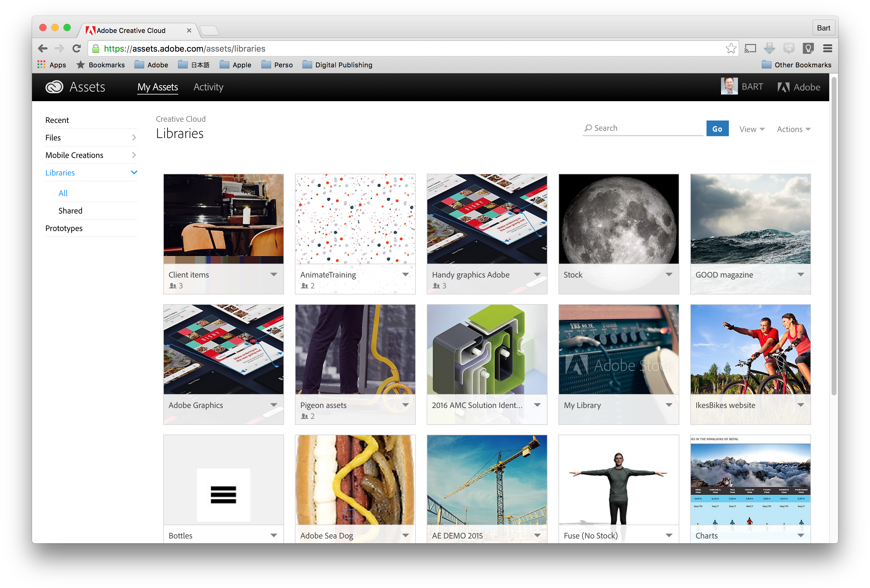This screenshot has height=588, width=870.
Task: Reload the page with the refresh icon
Action: coord(77,49)
